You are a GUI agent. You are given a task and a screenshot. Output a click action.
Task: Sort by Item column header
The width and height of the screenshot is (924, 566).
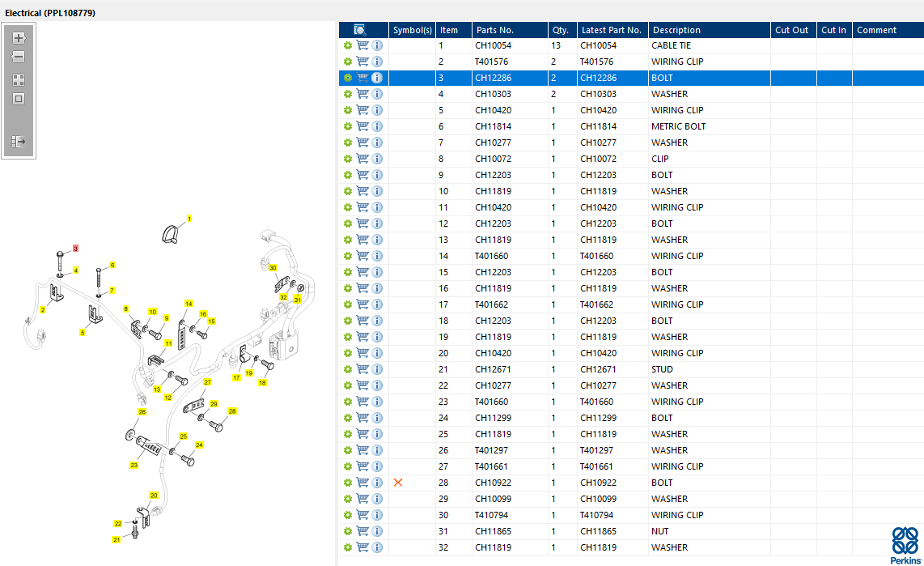tap(454, 30)
